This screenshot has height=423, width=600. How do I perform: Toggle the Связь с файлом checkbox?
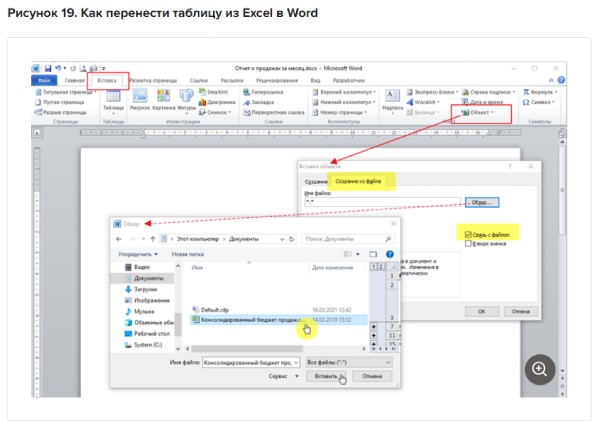coord(466,234)
